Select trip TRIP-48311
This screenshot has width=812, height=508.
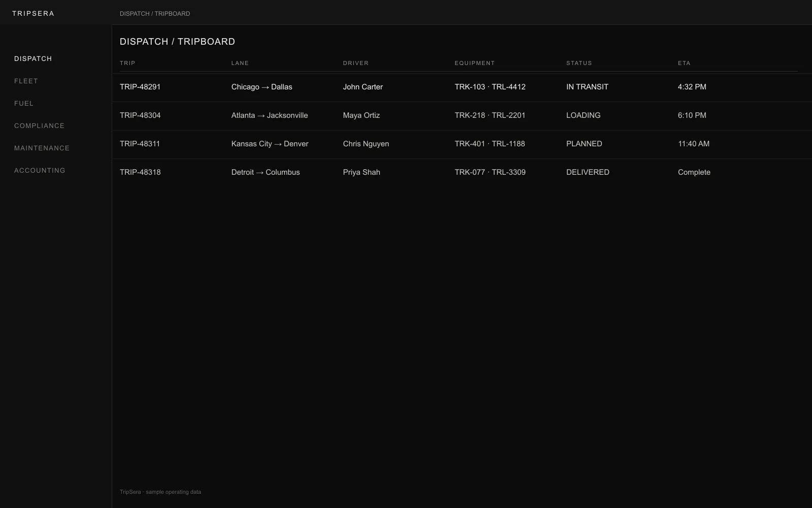140,144
